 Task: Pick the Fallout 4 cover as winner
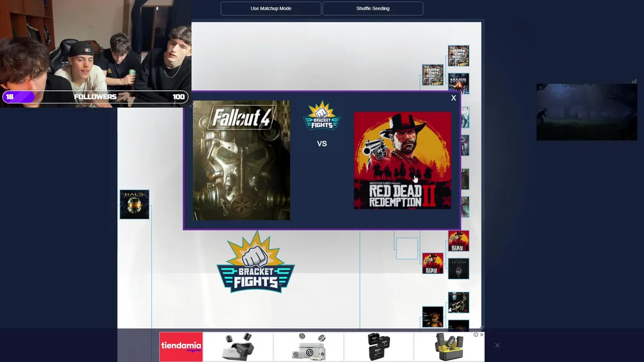(242, 160)
